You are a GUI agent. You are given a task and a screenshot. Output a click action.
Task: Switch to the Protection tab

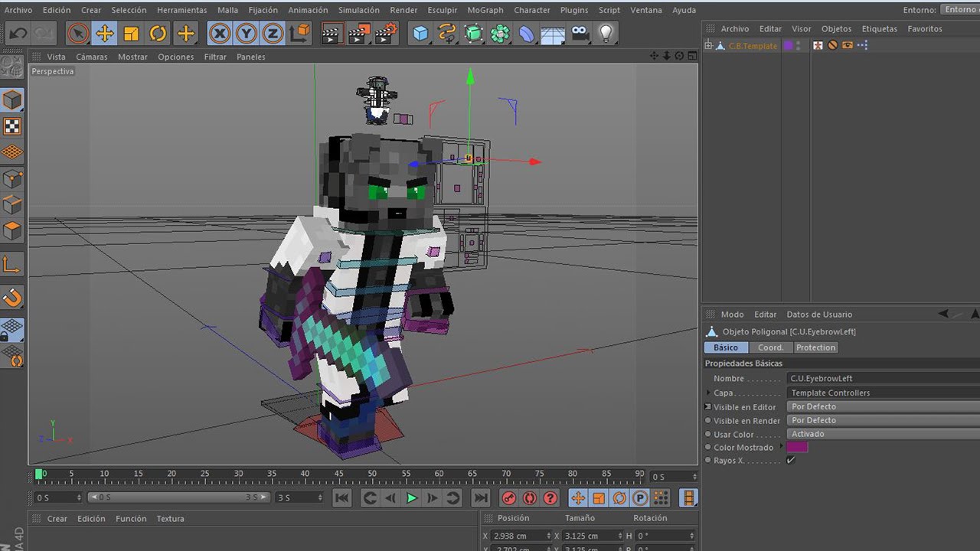(815, 347)
